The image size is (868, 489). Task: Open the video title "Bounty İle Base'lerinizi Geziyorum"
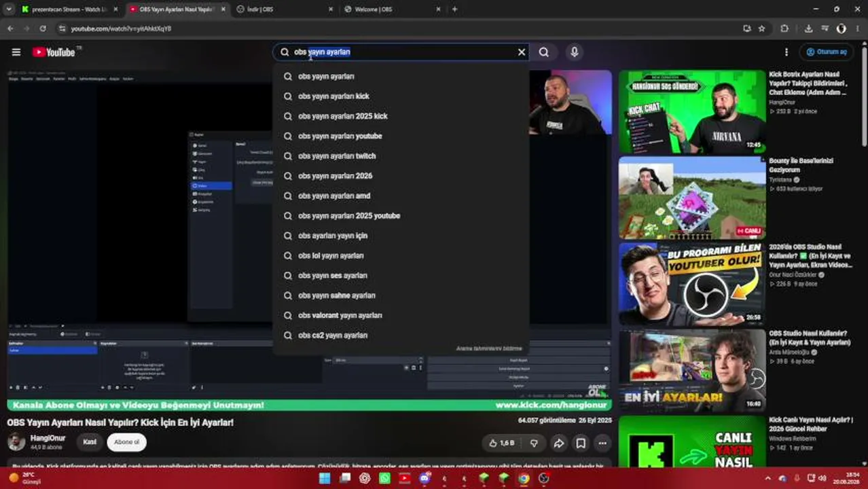[801, 165]
